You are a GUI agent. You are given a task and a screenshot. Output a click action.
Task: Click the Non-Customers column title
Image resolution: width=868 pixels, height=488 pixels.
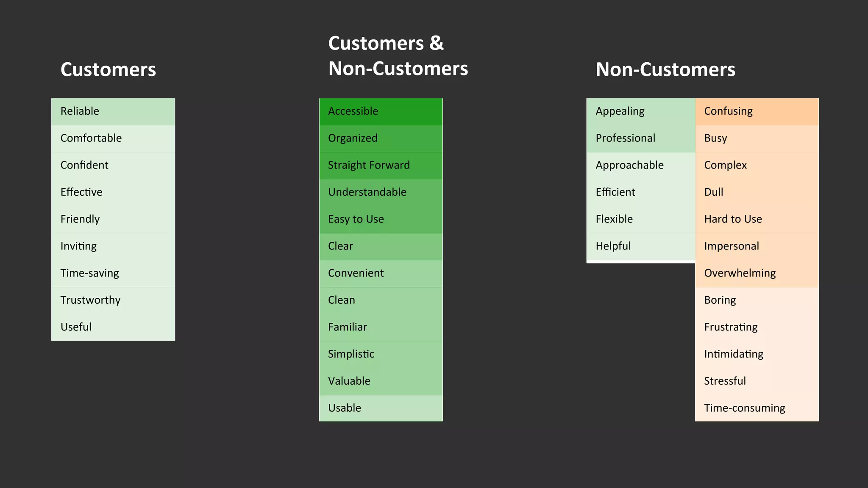[665, 69]
